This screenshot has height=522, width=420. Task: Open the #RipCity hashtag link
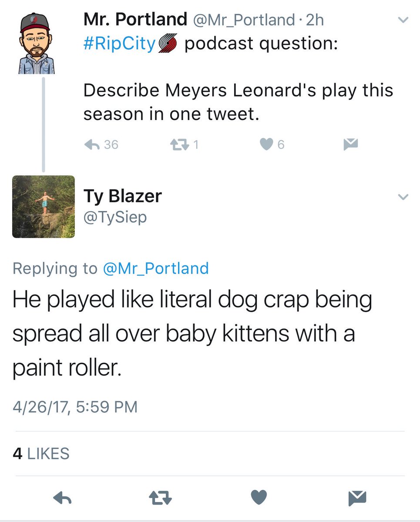(119, 44)
